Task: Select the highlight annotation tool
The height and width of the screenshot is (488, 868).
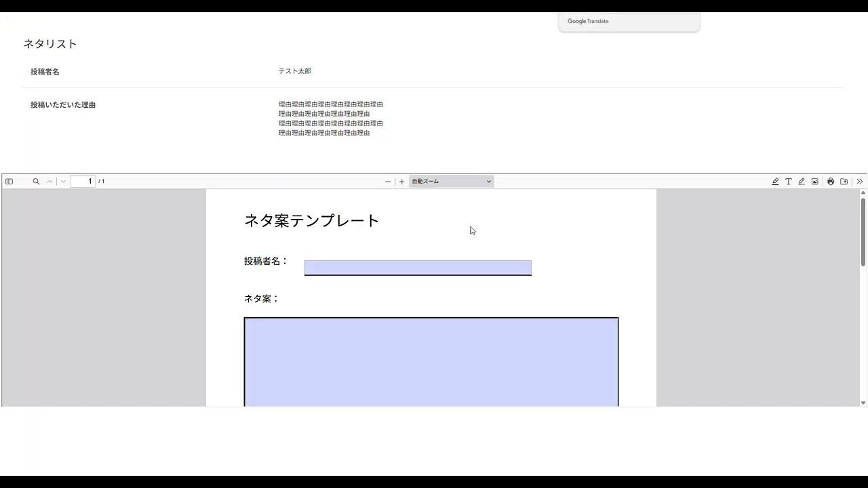Action: 775,182
